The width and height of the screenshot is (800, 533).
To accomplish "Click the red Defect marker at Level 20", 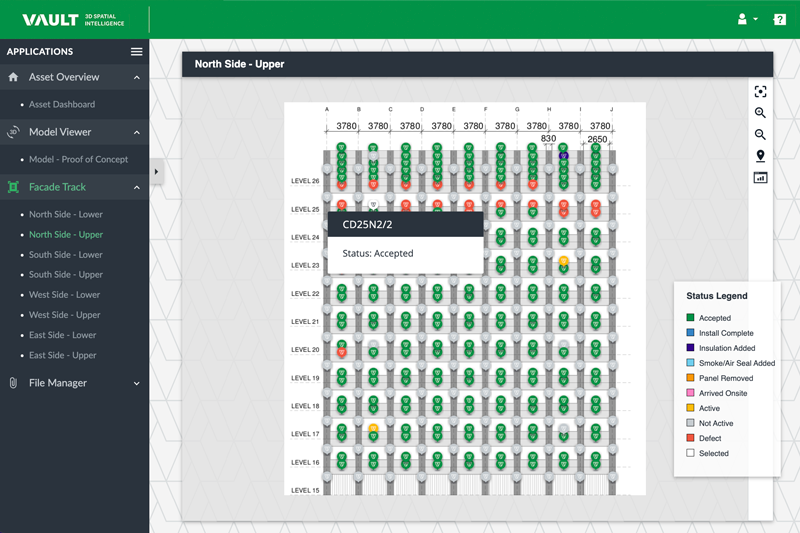I will (342, 352).
